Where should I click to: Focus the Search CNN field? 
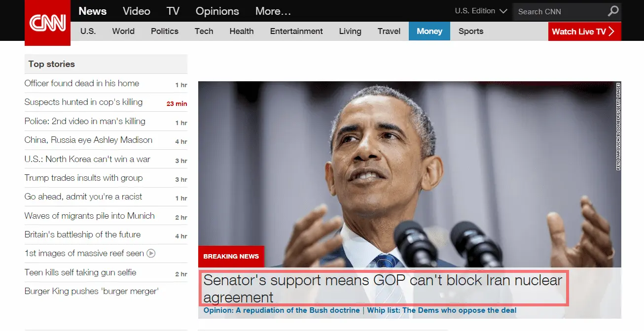click(560, 11)
